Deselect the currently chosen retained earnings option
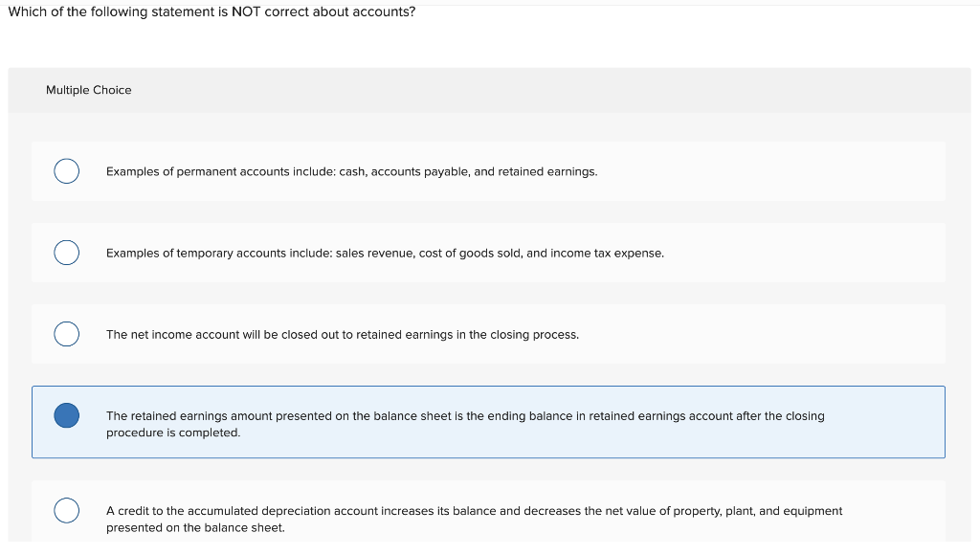The height and width of the screenshot is (555, 980). coord(66,415)
